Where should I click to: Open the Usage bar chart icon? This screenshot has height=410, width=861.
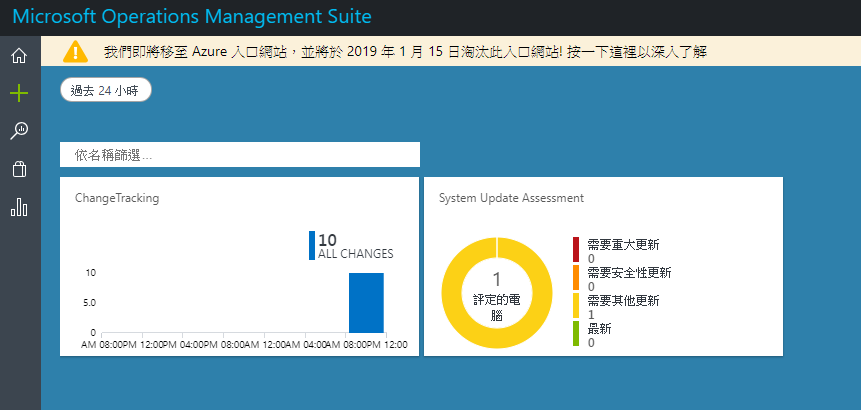(19, 207)
